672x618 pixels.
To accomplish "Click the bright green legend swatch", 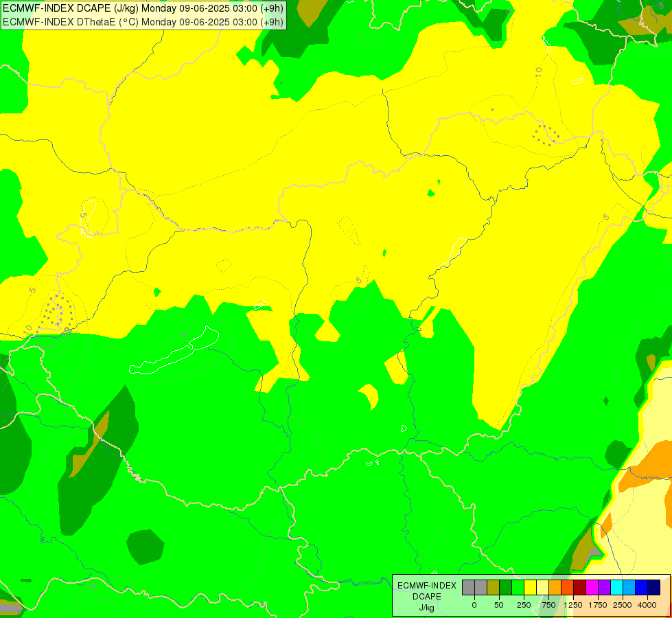I will [518, 588].
